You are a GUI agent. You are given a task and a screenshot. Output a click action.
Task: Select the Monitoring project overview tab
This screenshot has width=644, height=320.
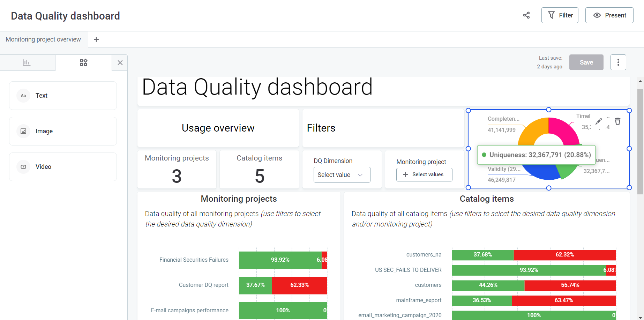(x=44, y=39)
